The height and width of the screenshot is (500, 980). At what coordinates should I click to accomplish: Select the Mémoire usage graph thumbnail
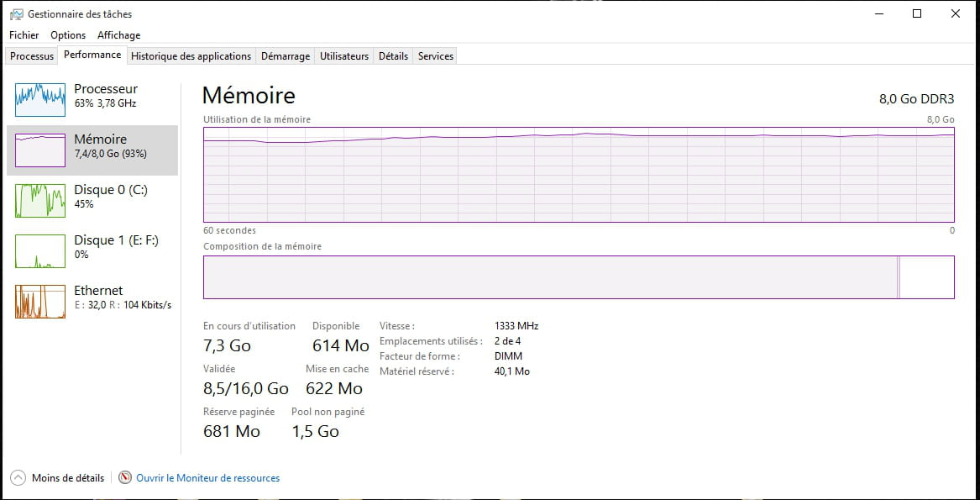click(x=39, y=150)
